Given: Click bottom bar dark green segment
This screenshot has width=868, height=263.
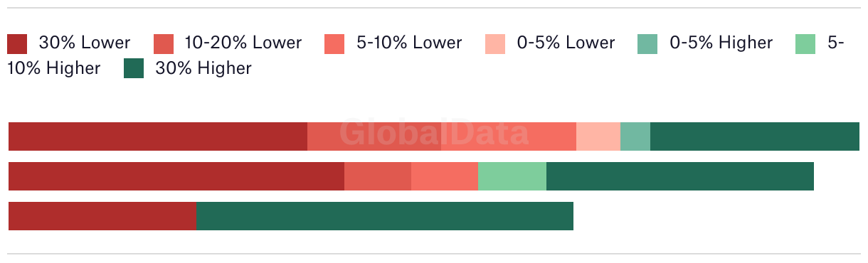Looking at the screenshot, I should 385,216.
